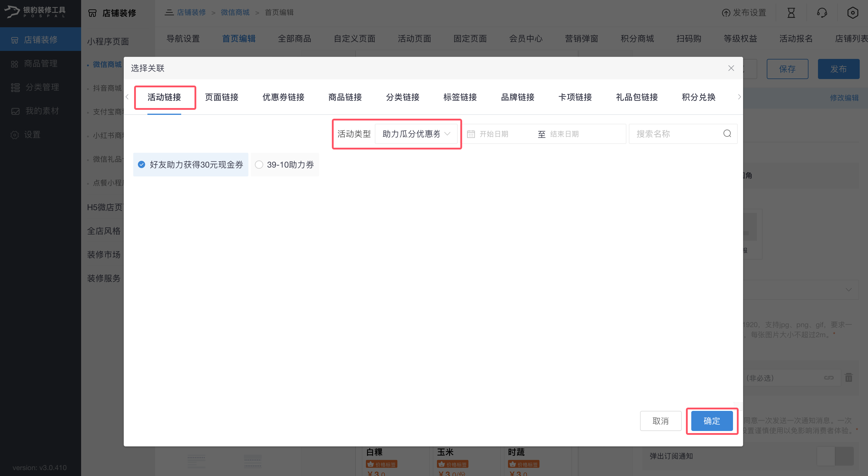Toggle the 弹出订阅通知 switch

coord(835,456)
